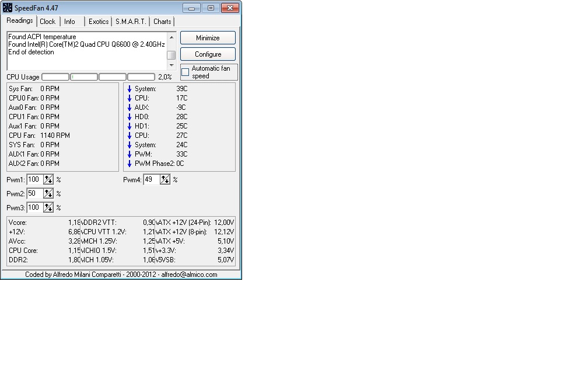Click the Pwm3 value field showing 100
588x368 pixels.
point(35,207)
